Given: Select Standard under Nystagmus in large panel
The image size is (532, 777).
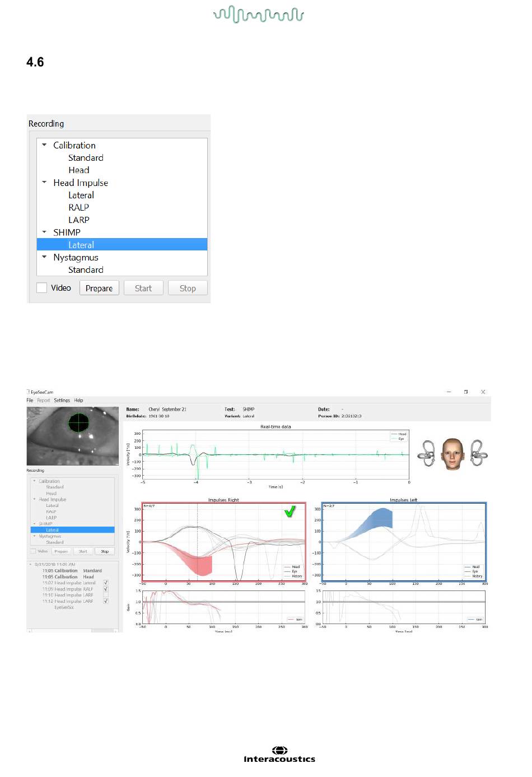Looking at the screenshot, I should click(86, 269).
